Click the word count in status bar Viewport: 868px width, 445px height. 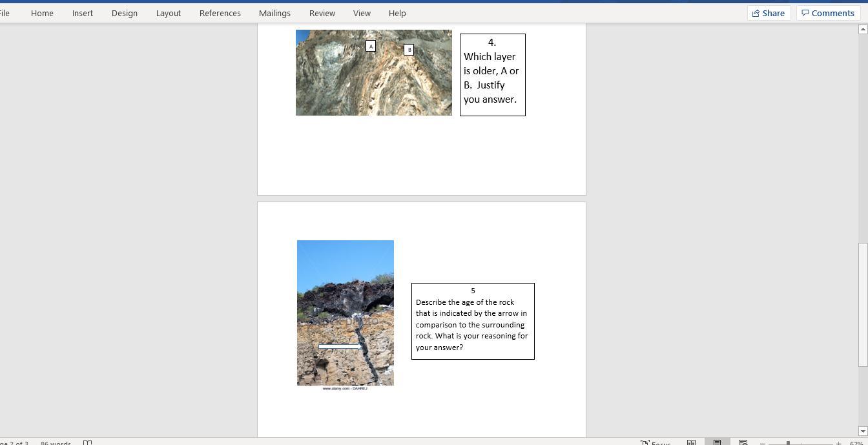tap(56, 443)
